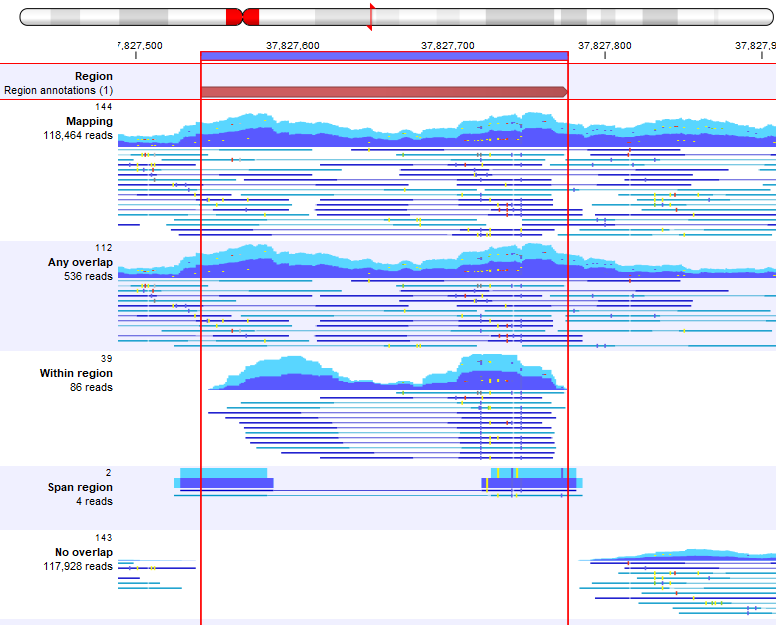Click the 37,827,600 ruler position
Viewport: 782px width, 625px height.
click(293, 45)
